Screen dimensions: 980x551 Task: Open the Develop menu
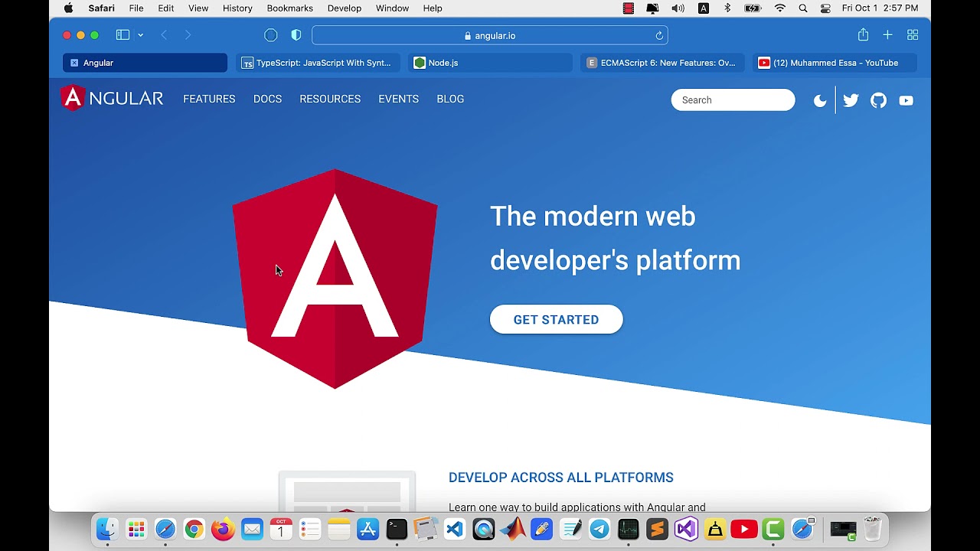[x=345, y=8]
